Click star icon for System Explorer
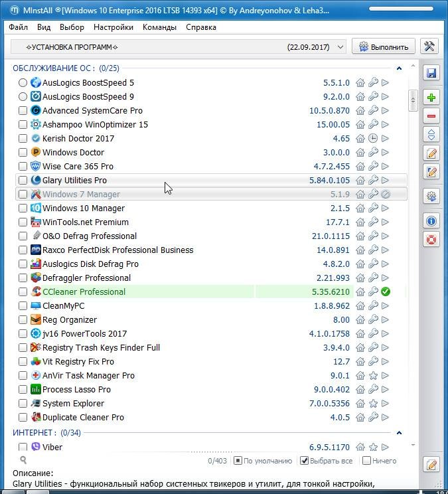 (373, 403)
